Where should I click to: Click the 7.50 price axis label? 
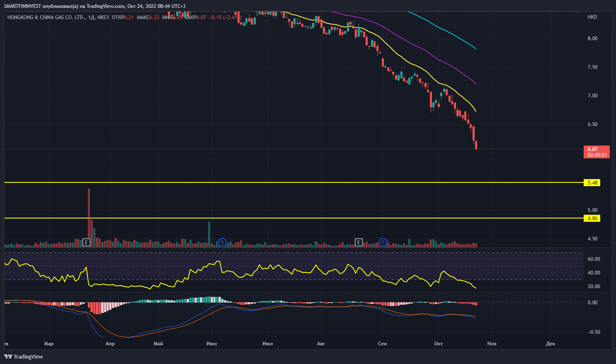[x=592, y=67]
